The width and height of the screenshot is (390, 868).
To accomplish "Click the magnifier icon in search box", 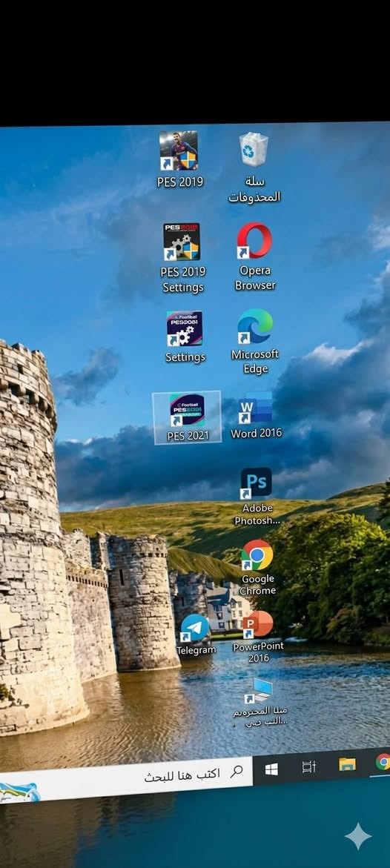I will pyautogui.click(x=237, y=771).
